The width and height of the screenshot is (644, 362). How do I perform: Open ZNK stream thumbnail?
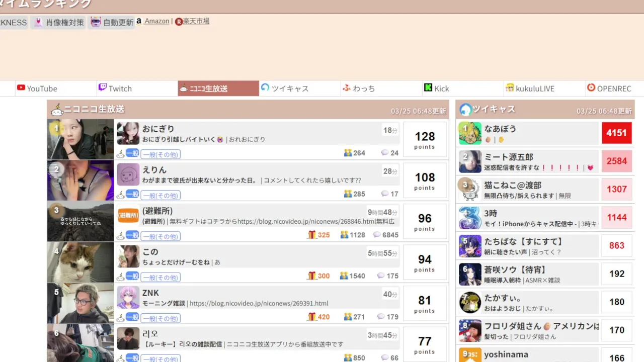pyautogui.click(x=80, y=304)
